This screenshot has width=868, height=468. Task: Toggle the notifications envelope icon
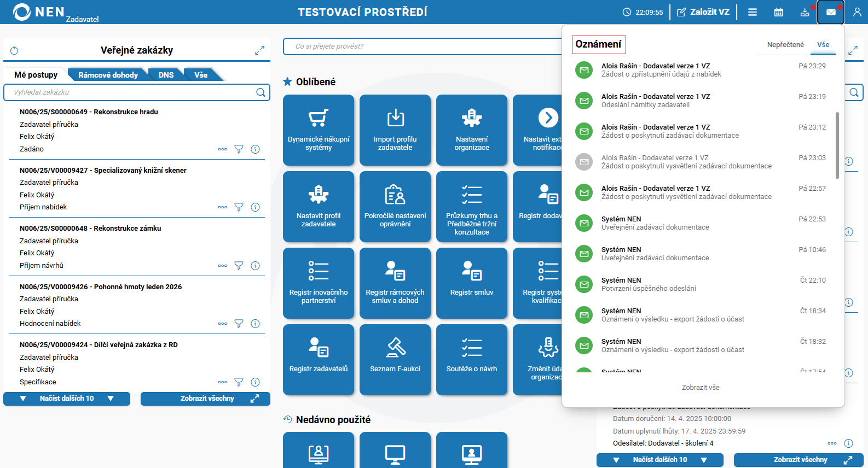point(831,12)
